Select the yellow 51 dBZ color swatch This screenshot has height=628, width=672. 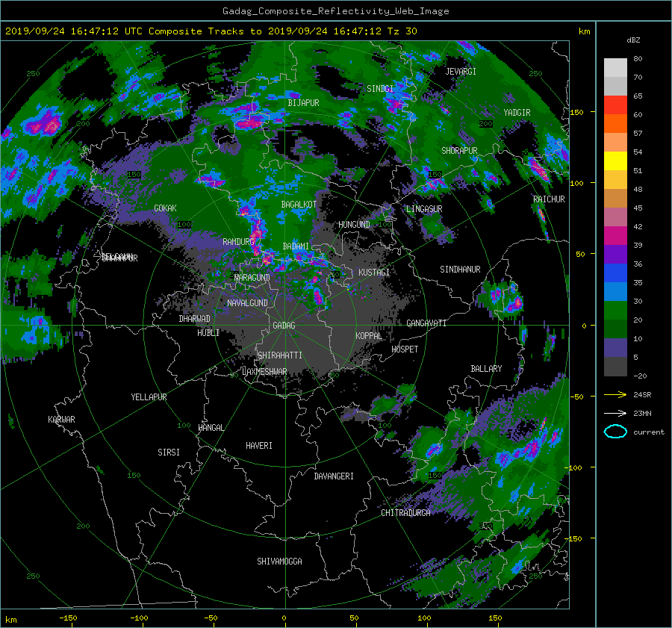pos(615,161)
